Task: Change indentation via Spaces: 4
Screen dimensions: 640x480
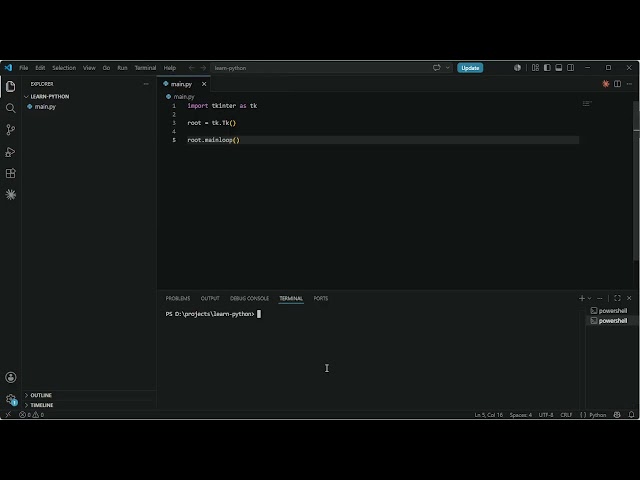Action: (520, 415)
